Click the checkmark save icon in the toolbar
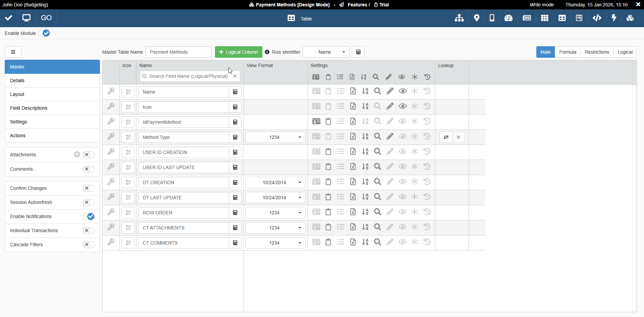 [9, 18]
